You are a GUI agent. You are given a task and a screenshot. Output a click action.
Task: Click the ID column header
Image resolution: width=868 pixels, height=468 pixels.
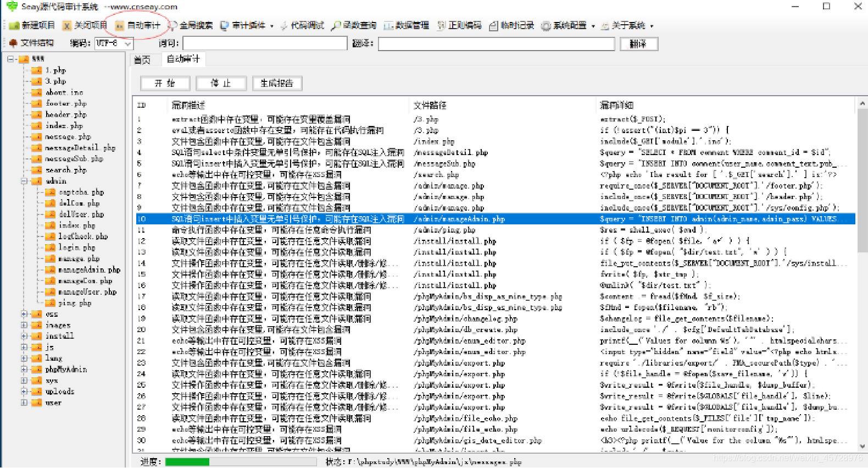(152, 105)
